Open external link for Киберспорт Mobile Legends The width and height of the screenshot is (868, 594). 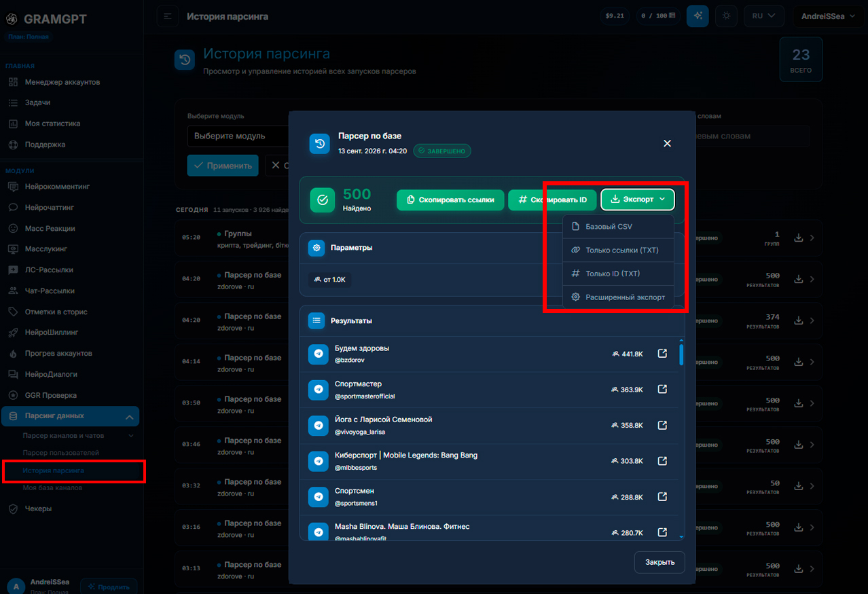662,462
